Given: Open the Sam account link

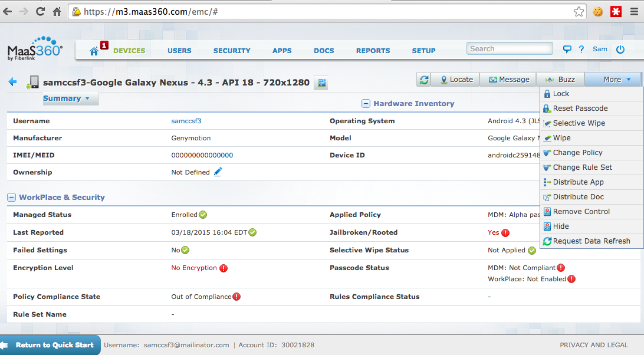Looking at the screenshot, I should (600, 50).
